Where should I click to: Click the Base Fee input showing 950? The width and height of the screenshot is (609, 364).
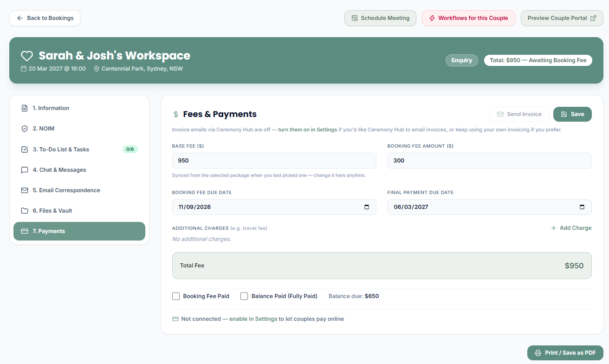coord(274,161)
